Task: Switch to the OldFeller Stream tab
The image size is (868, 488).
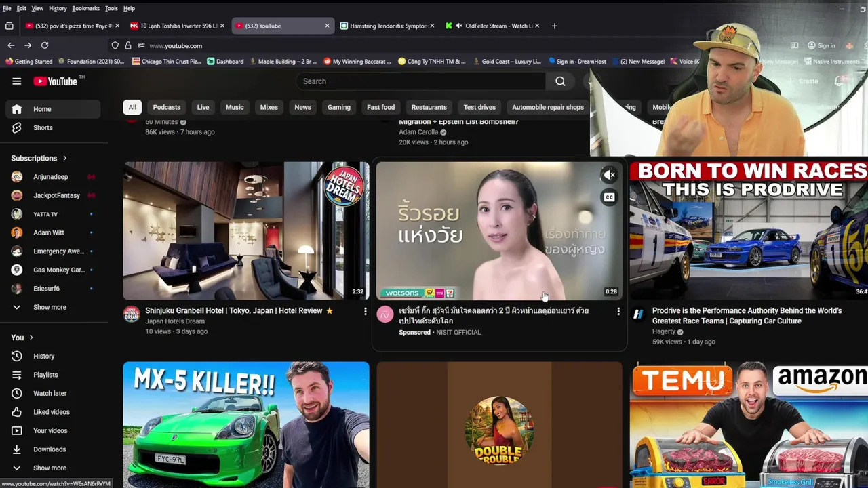Action: pos(492,26)
